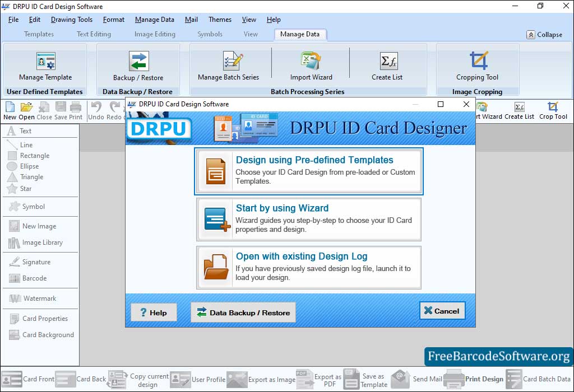The image size is (574, 392).
Task: Open the Drawing Tools menu
Action: point(72,20)
